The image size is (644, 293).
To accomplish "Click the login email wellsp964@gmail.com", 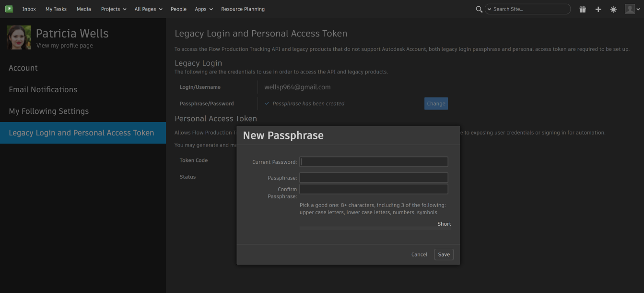I will pos(297,87).
